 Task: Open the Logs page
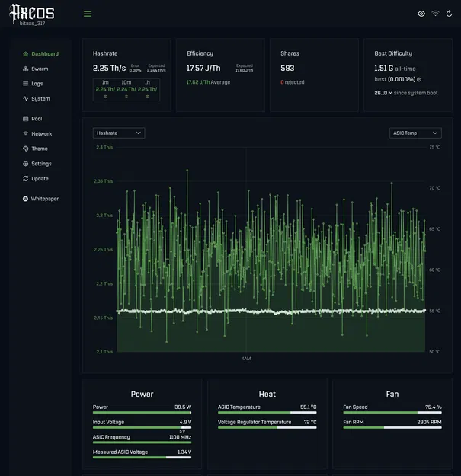coord(37,84)
